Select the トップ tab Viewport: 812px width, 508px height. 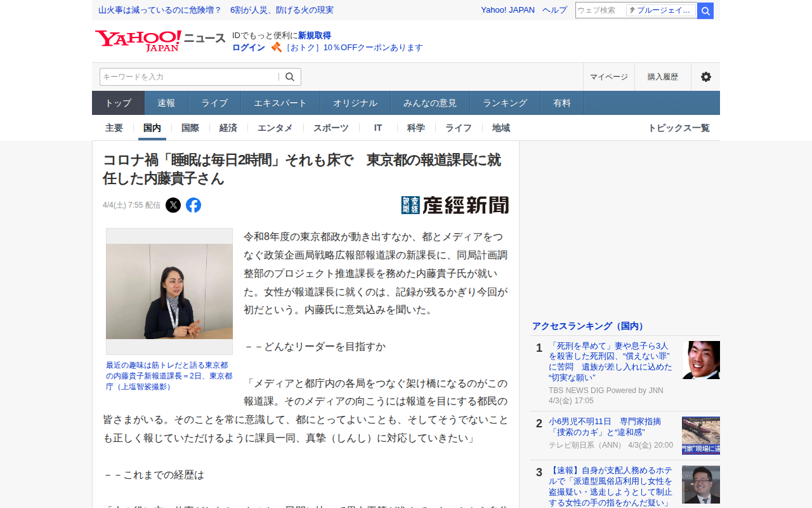click(119, 103)
